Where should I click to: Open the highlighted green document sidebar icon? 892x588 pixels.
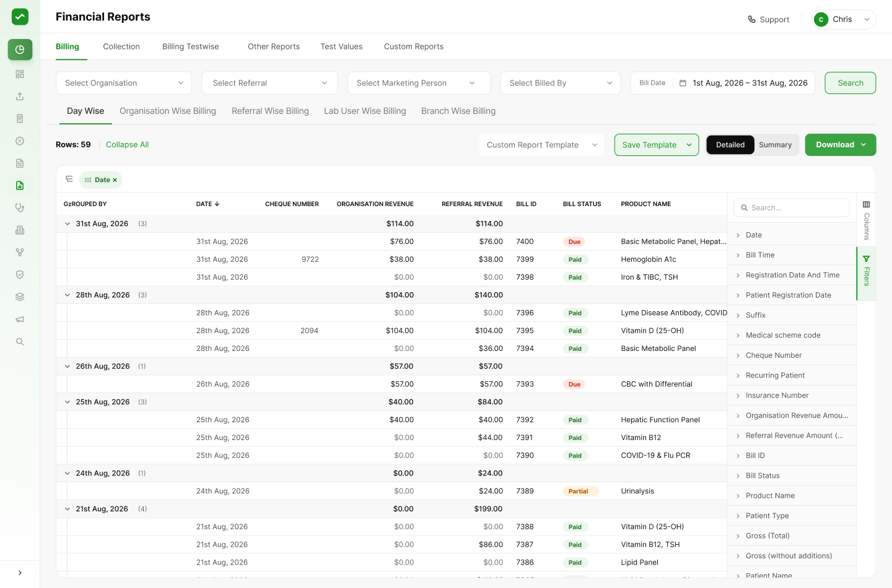(20, 186)
